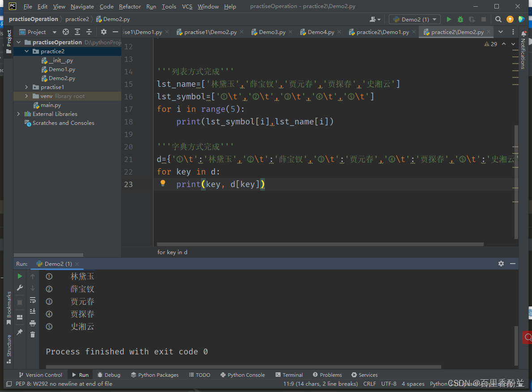Run Demo2 with the green play button
The image size is (532, 392).
click(x=449, y=19)
